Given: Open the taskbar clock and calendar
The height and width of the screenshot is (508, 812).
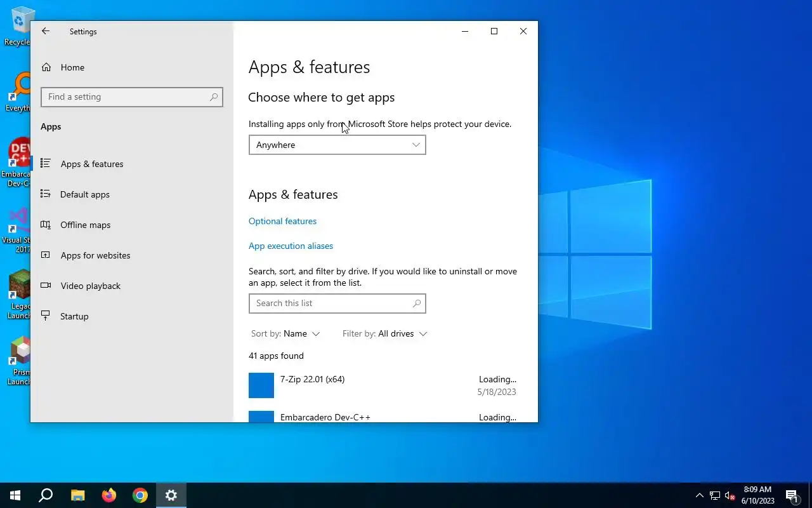Looking at the screenshot, I should coord(757,495).
